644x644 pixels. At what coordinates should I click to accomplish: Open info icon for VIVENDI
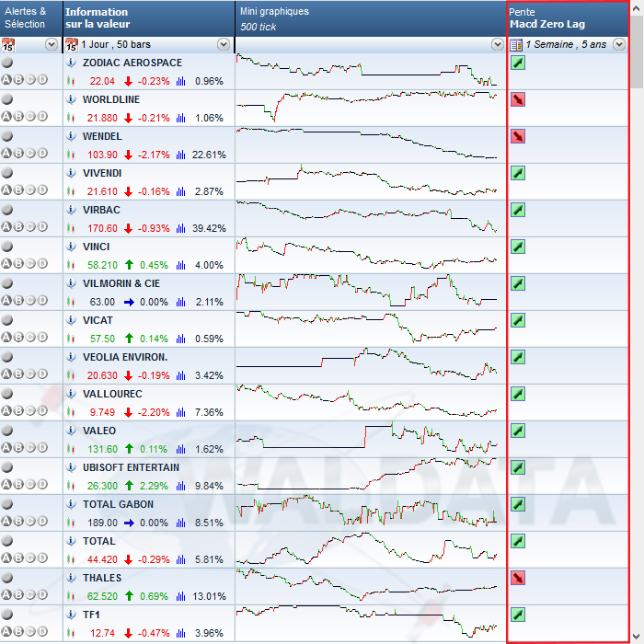tap(71, 173)
